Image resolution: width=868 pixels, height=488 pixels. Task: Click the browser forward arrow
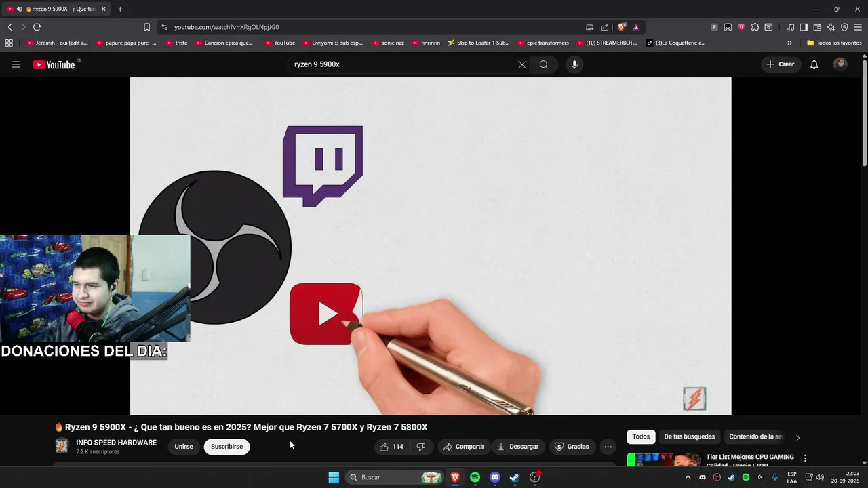click(23, 27)
